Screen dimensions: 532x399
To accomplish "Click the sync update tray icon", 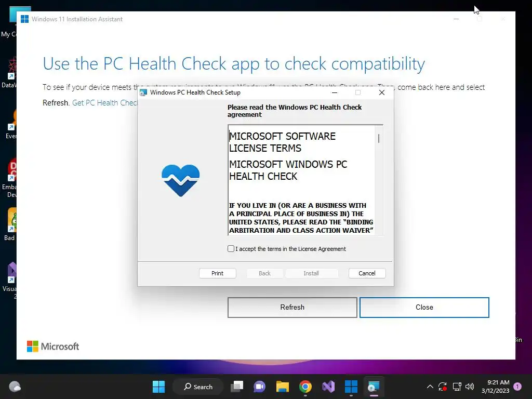I will click(443, 387).
